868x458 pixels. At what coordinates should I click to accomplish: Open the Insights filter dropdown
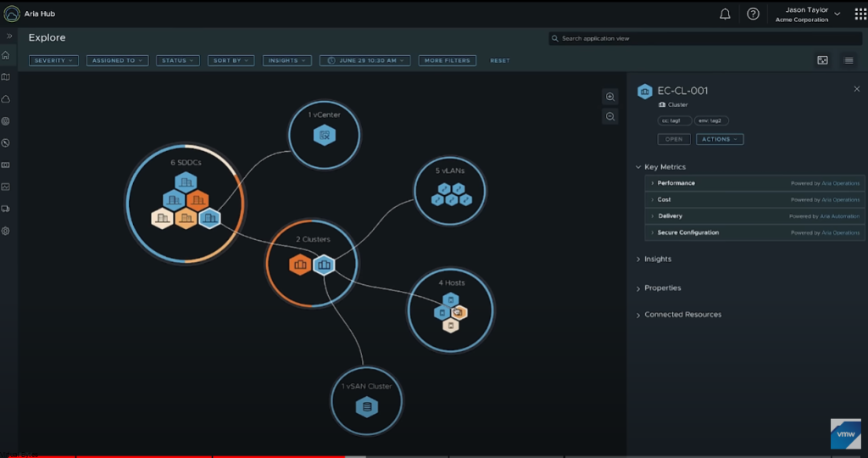pyautogui.click(x=287, y=60)
